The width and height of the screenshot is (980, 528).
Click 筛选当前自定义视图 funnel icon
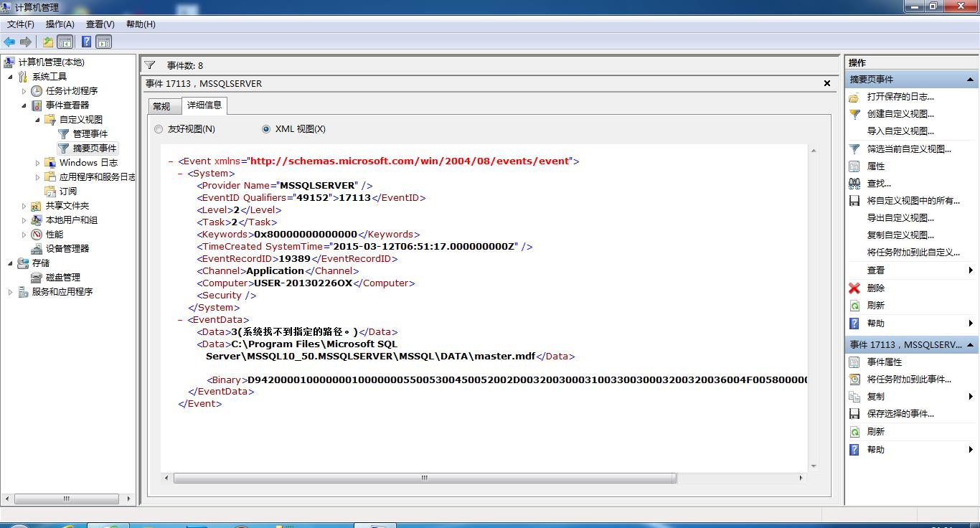click(854, 149)
